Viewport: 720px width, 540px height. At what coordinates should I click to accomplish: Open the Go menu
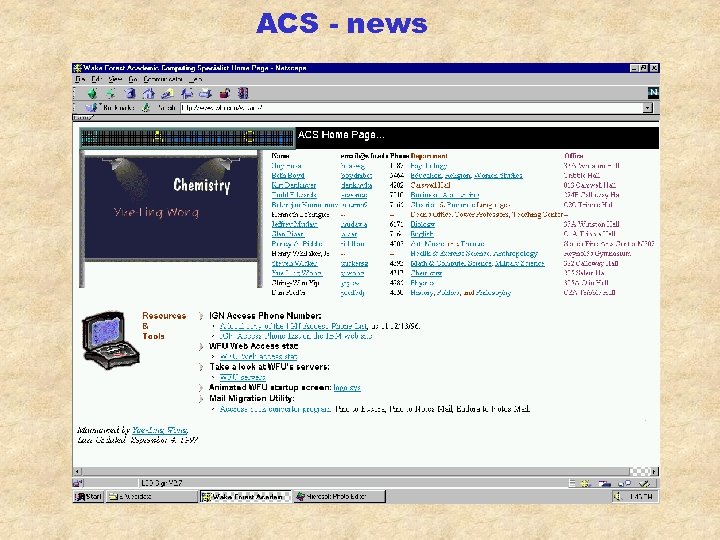pos(133,79)
